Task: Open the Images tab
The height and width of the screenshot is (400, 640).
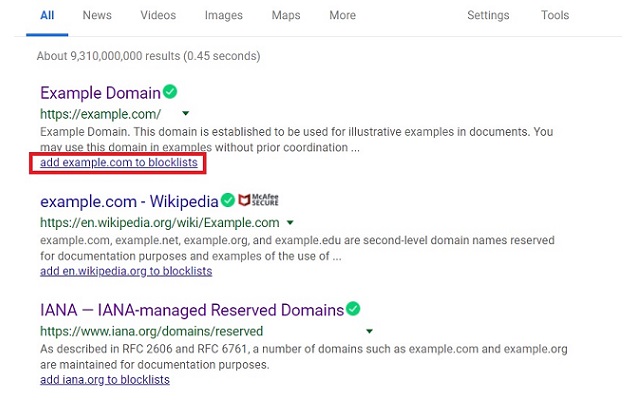Action: (224, 16)
